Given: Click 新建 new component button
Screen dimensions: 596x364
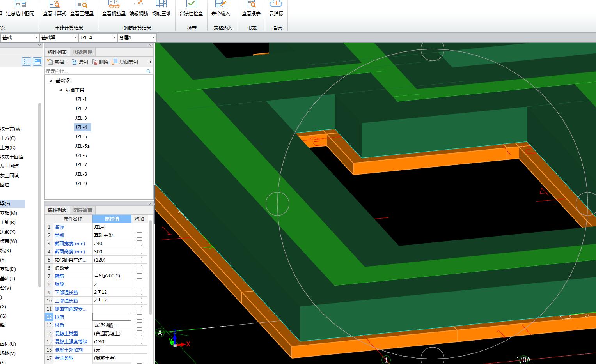Looking at the screenshot, I should tap(55, 62).
